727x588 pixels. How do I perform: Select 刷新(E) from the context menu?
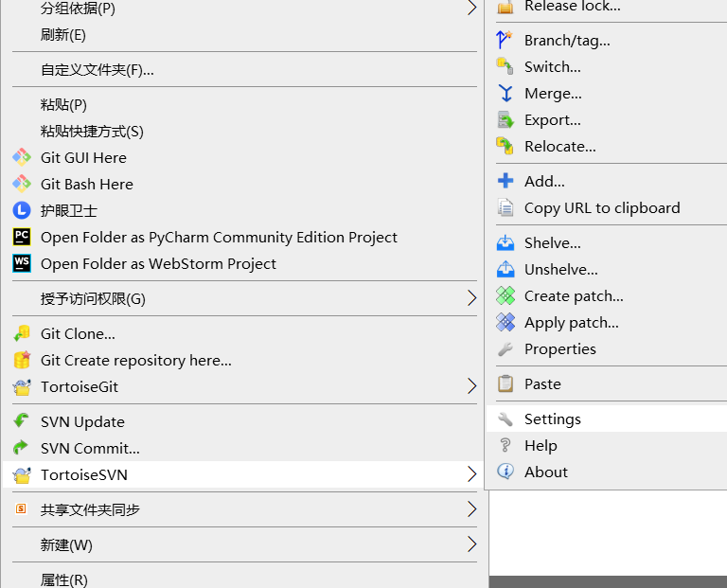coord(244,35)
